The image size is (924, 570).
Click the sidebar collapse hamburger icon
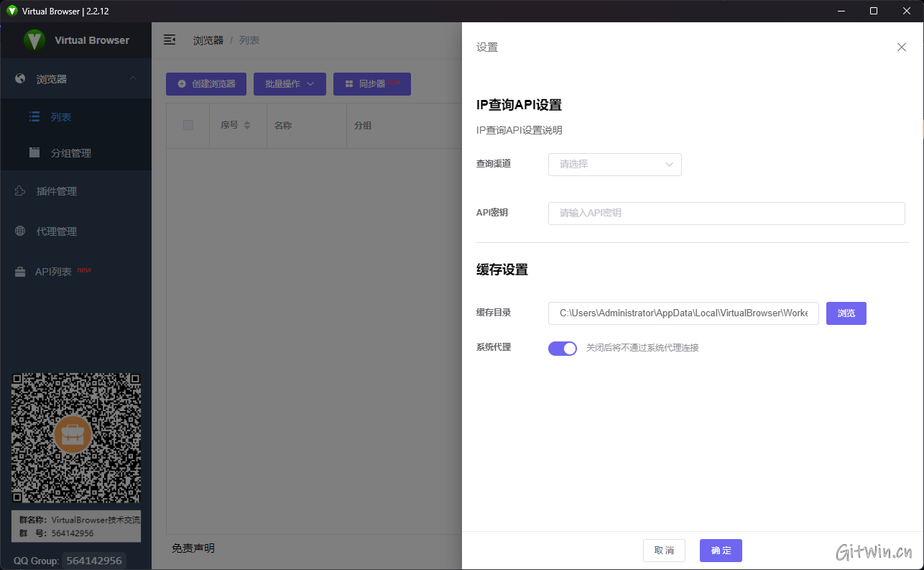[x=170, y=40]
